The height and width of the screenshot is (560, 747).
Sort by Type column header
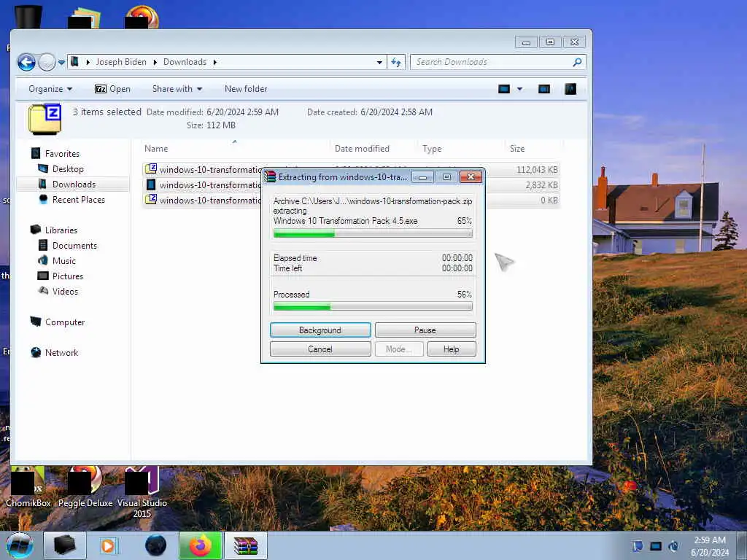click(x=432, y=149)
